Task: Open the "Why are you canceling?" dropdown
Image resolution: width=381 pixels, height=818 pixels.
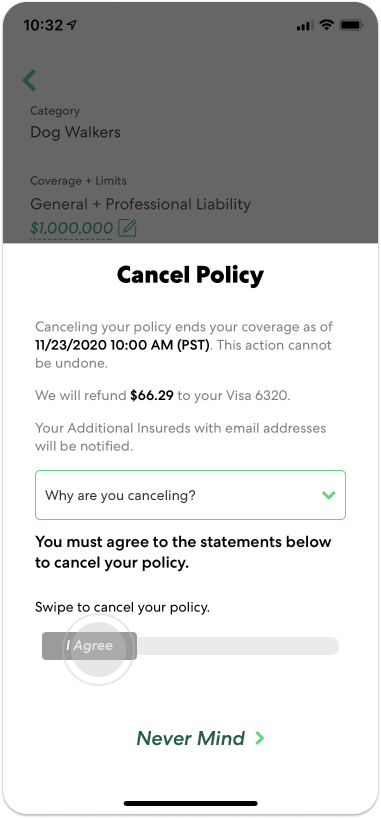Action: 190,495
